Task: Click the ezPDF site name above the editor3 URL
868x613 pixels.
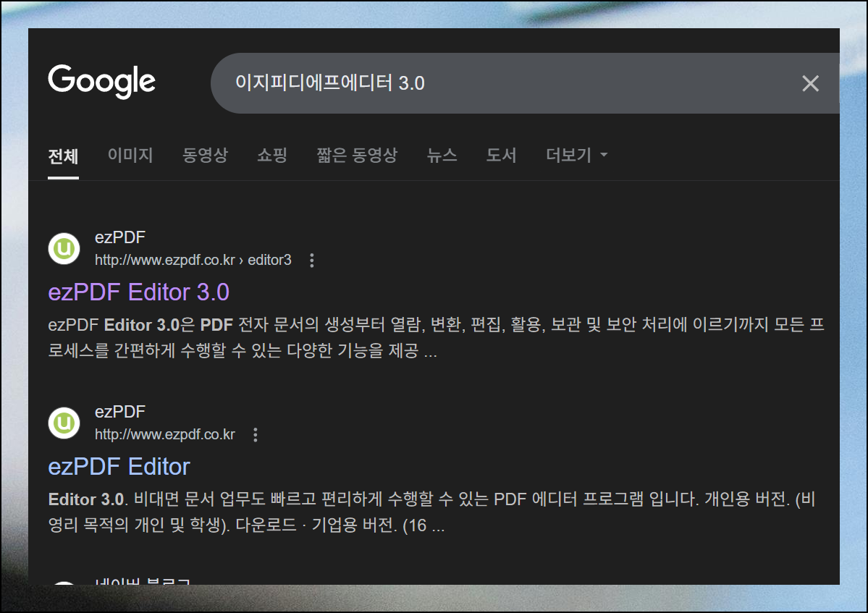Action: point(120,237)
